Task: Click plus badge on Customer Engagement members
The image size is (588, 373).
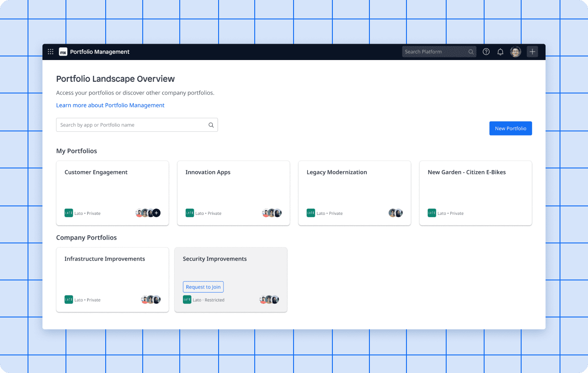Action: (x=156, y=213)
